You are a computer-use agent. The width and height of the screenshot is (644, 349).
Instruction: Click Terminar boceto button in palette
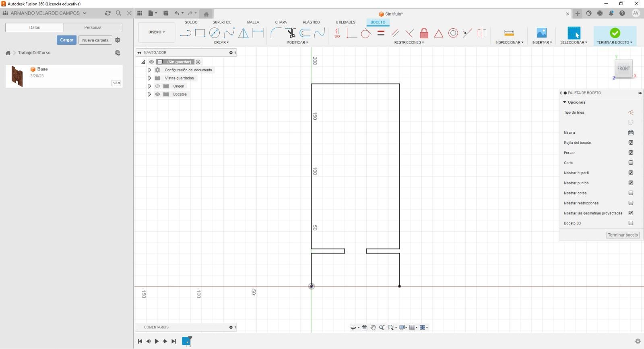coord(623,235)
